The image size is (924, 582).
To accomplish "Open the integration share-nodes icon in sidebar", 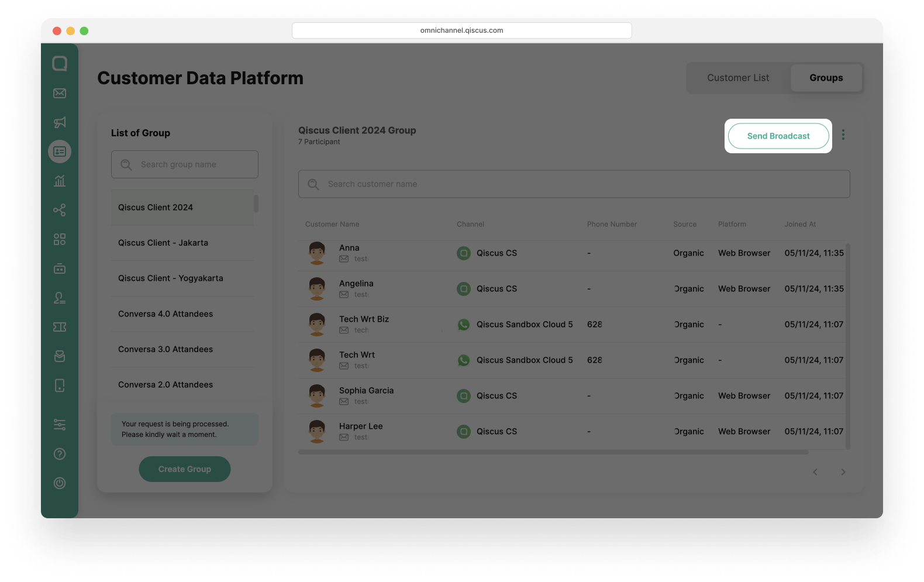I will pos(60,210).
